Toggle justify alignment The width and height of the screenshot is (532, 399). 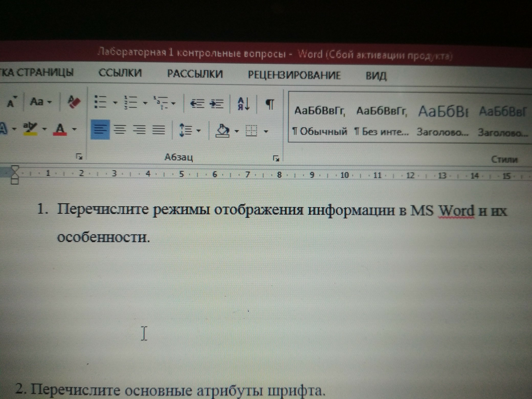159,130
